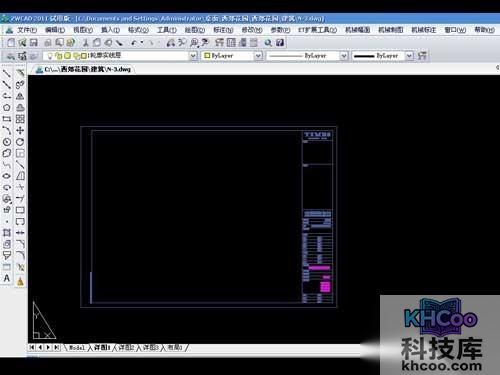Select the Erase modify tool
The image size is (500, 375).
coord(20,73)
